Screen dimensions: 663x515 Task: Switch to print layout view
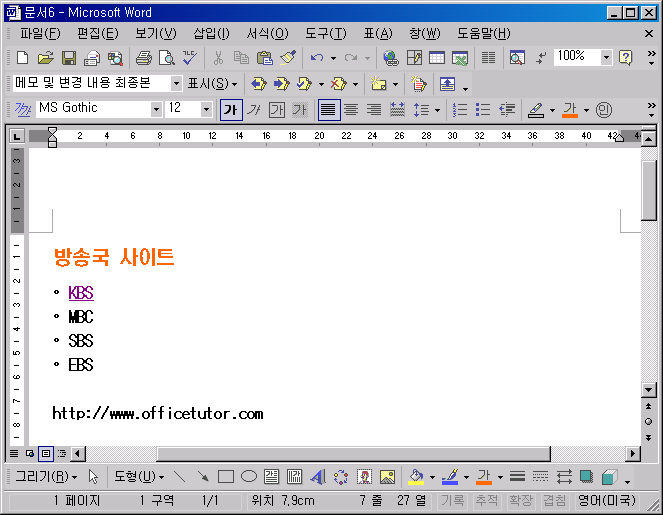coord(46,454)
